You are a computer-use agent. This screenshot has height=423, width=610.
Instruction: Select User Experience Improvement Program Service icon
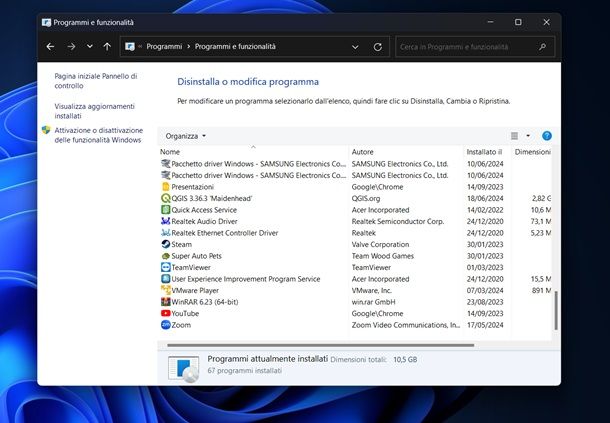tap(165, 279)
